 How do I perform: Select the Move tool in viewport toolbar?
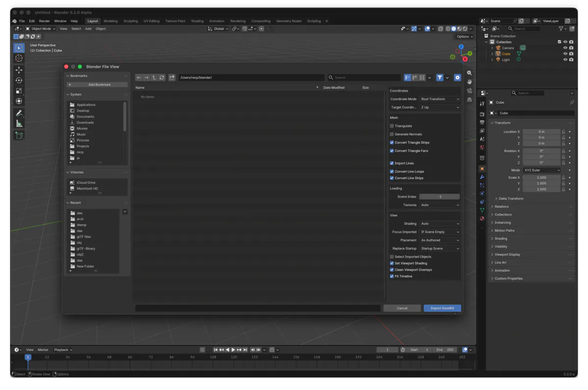pos(19,70)
